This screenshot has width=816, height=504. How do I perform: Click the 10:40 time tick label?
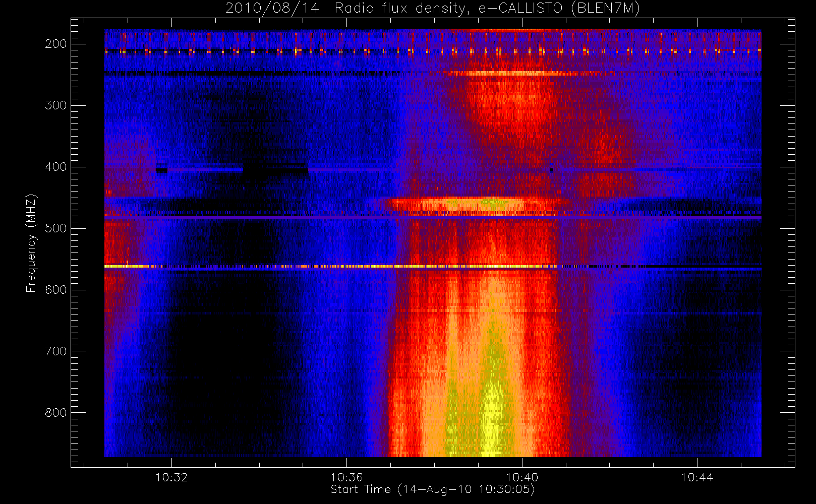click(522, 477)
